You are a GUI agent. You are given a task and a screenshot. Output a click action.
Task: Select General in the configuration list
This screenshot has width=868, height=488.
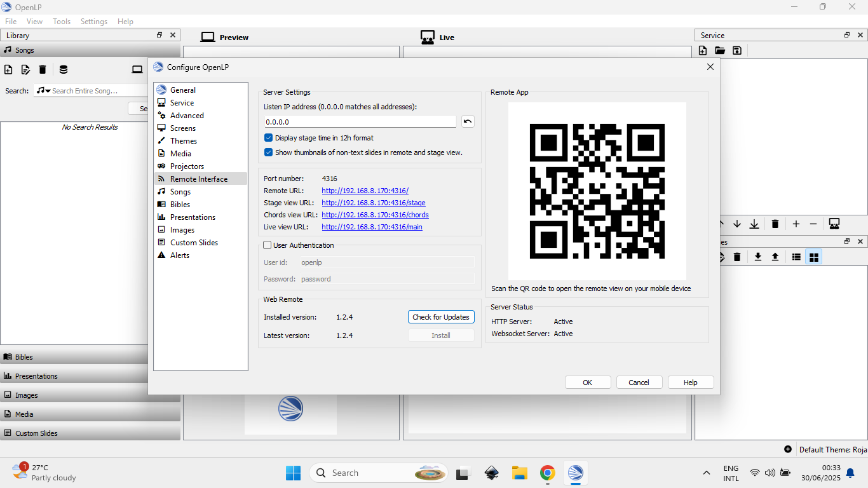tap(201, 90)
